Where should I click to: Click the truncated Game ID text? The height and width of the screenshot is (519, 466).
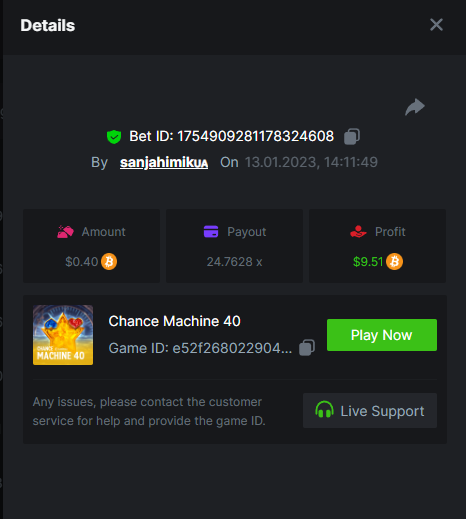click(x=200, y=348)
